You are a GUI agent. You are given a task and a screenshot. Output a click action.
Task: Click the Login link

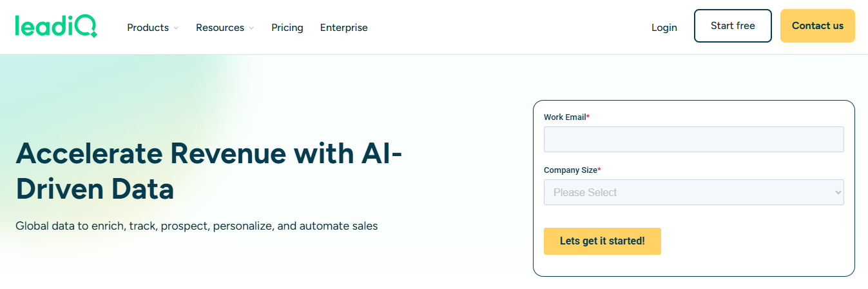point(664,28)
